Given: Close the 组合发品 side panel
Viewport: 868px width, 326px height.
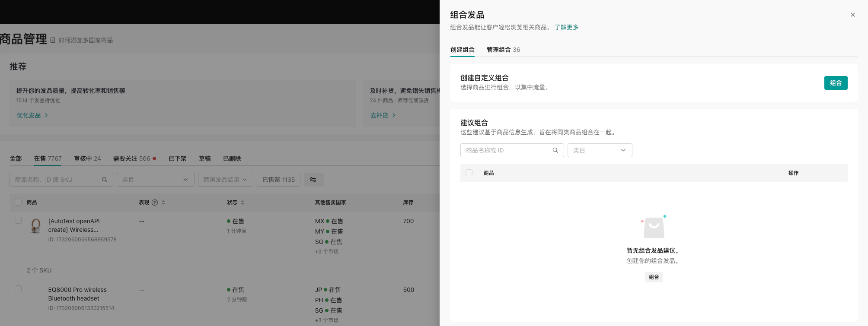Looking at the screenshot, I should [x=852, y=15].
